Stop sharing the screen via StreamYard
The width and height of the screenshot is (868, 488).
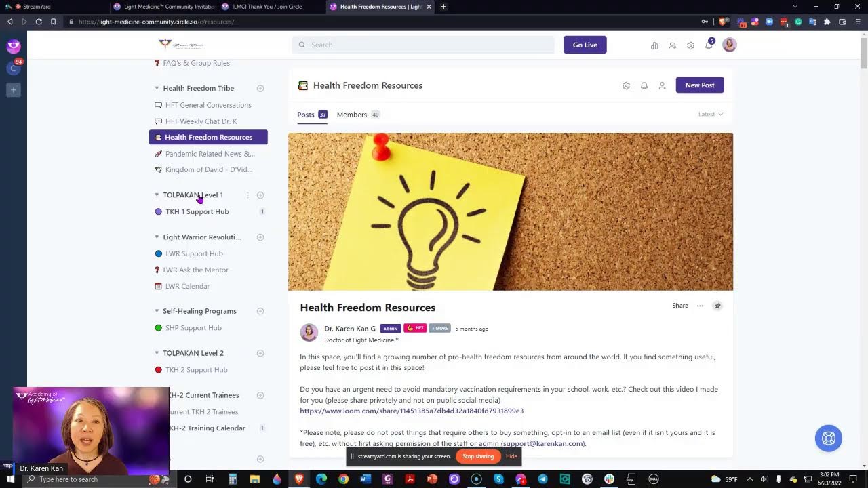(478, 456)
